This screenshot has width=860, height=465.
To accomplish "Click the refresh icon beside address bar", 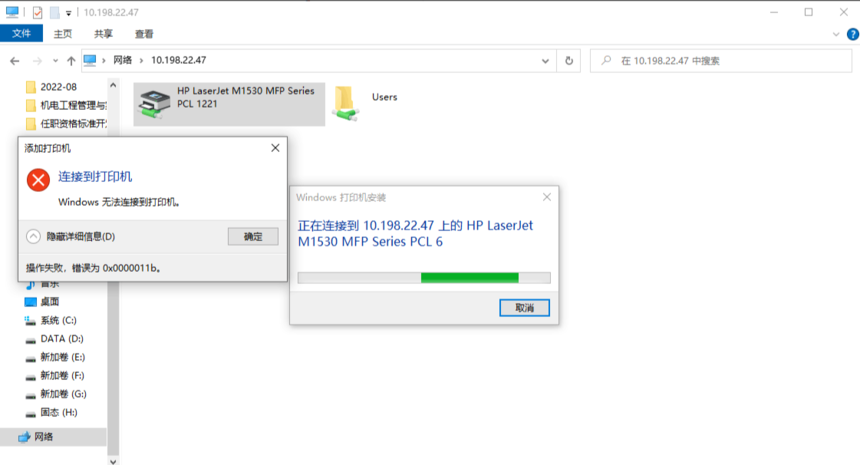I will point(569,61).
